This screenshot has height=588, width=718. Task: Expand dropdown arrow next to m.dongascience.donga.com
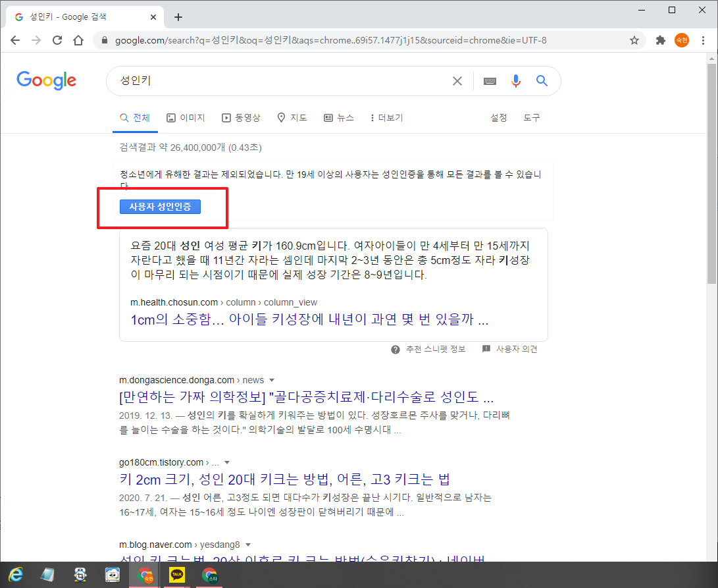(272, 381)
